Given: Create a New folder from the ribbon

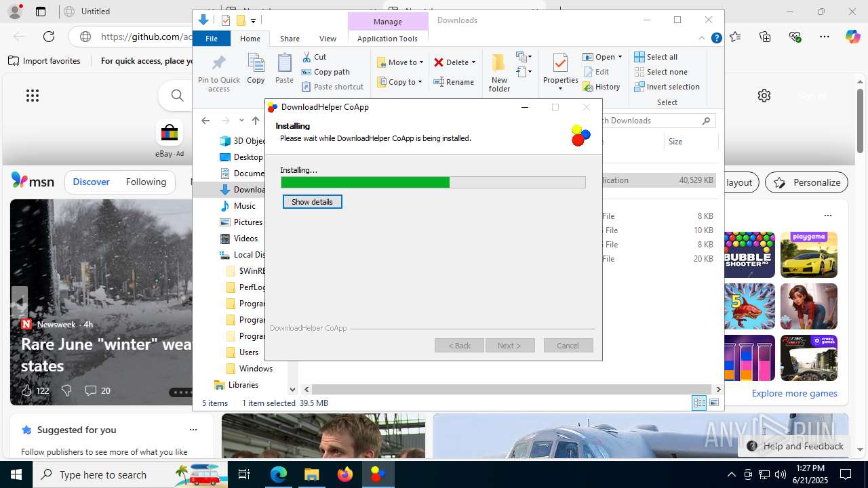Looking at the screenshot, I should coord(499,73).
